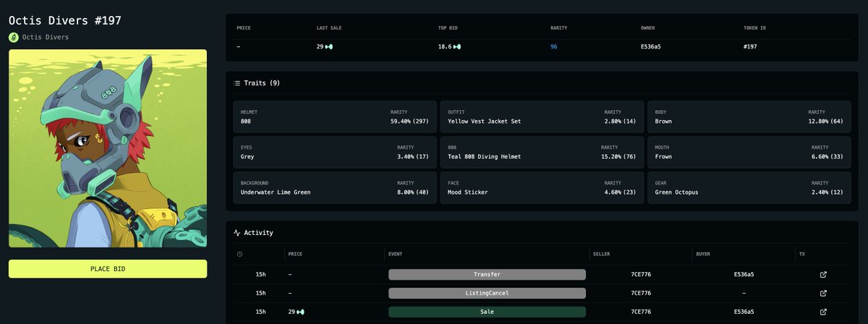The image size is (868, 324).
Task: Click token ID #197 value
Action: [x=750, y=47]
